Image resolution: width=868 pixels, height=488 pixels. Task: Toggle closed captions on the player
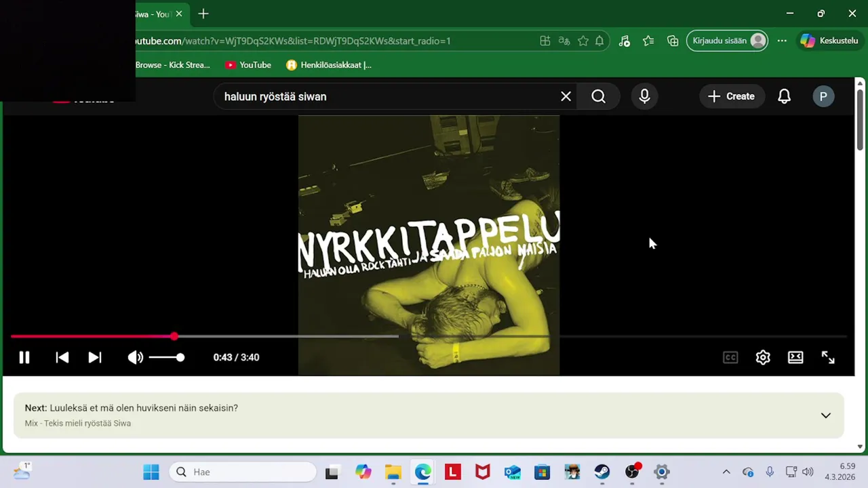coord(730,357)
